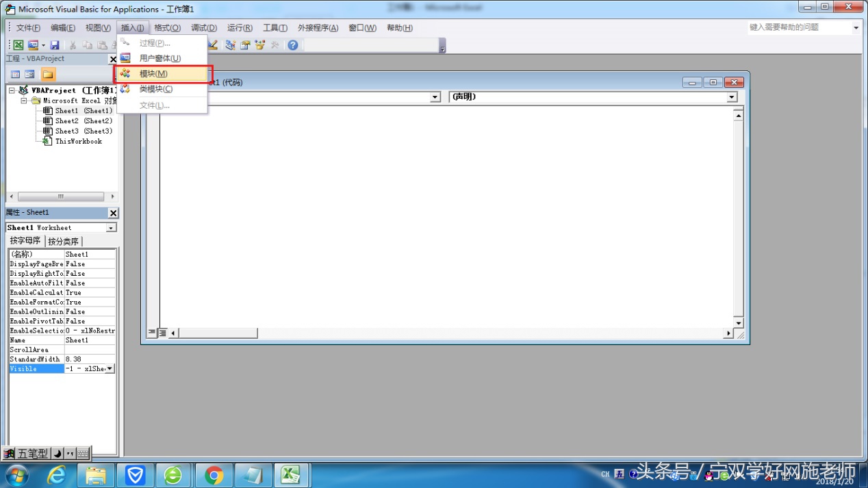Click the Copy toolbar icon
This screenshot has height=488, width=868.
click(87, 45)
